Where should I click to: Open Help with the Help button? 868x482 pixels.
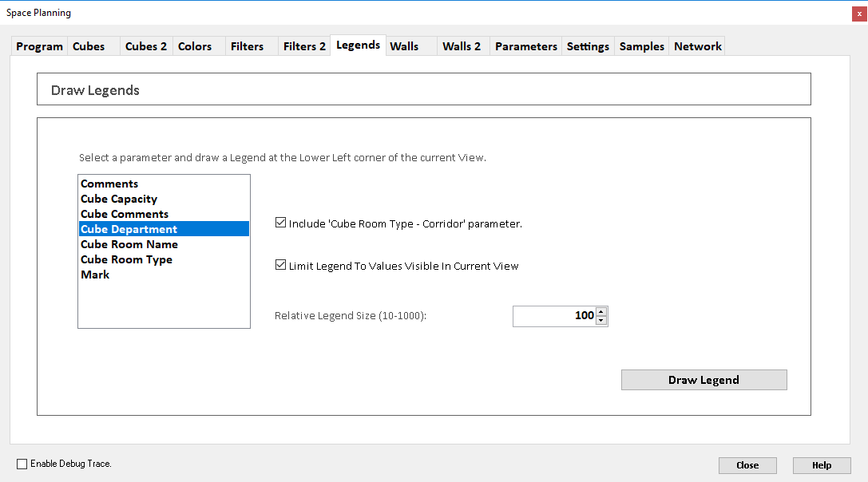[822, 465]
